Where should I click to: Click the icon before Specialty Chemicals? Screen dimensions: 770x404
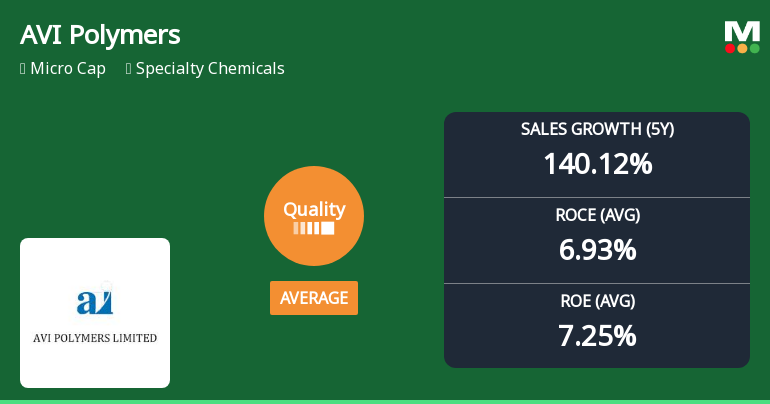tap(129, 69)
